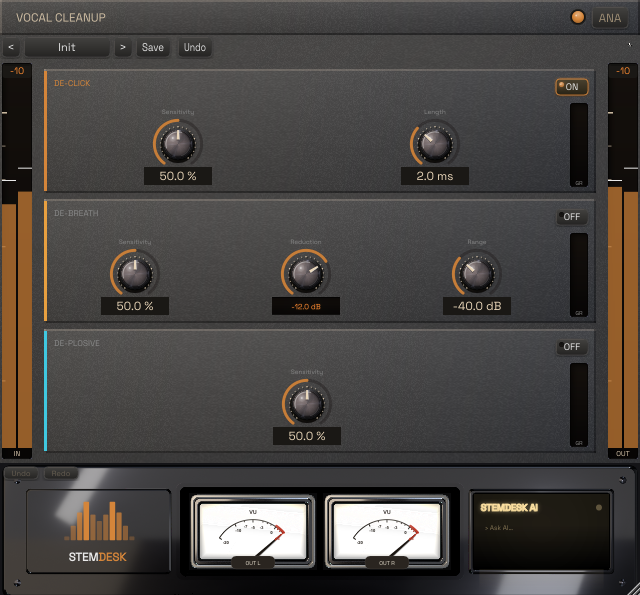The image size is (640, 595).
Task: Click the StemDesk logo panel
Action: tap(98, 531)
